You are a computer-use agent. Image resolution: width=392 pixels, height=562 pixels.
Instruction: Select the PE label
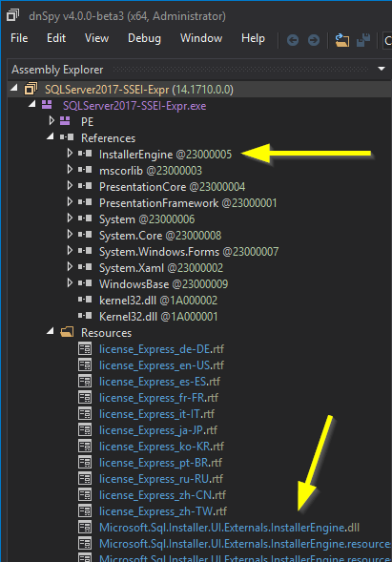(87, 122)
